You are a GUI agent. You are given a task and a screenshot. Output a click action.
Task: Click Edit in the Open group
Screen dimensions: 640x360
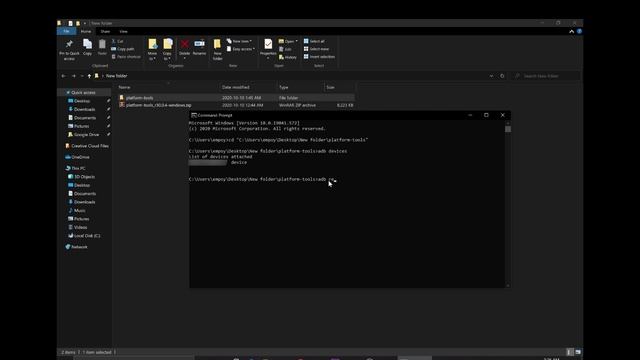[285, 49]
